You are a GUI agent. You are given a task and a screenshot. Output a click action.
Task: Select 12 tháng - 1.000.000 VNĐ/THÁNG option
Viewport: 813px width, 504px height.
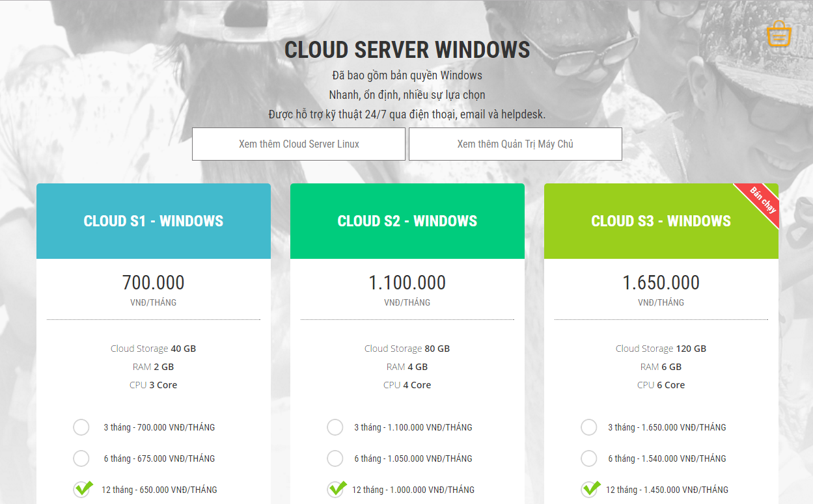tap(336, 489)
